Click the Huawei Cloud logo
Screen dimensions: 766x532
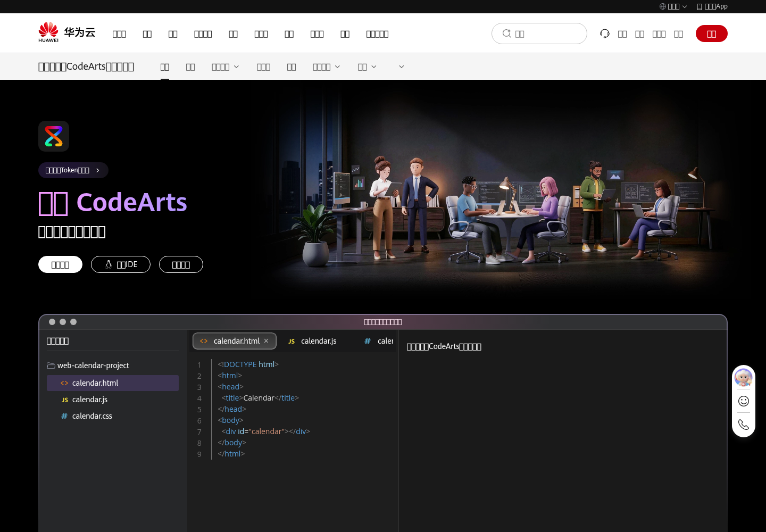click(67, 32)
